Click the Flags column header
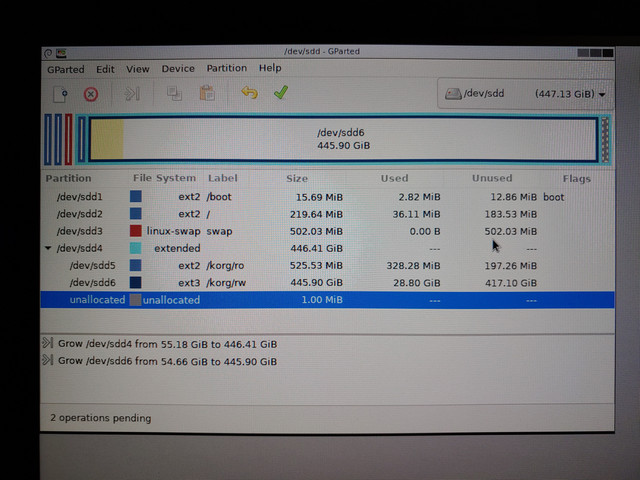The width and height of the screenshot is (640, 480). (576, 179)
